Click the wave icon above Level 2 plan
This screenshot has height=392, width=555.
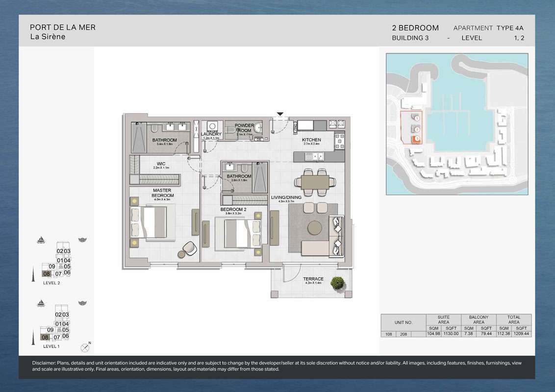click(82, 240)
